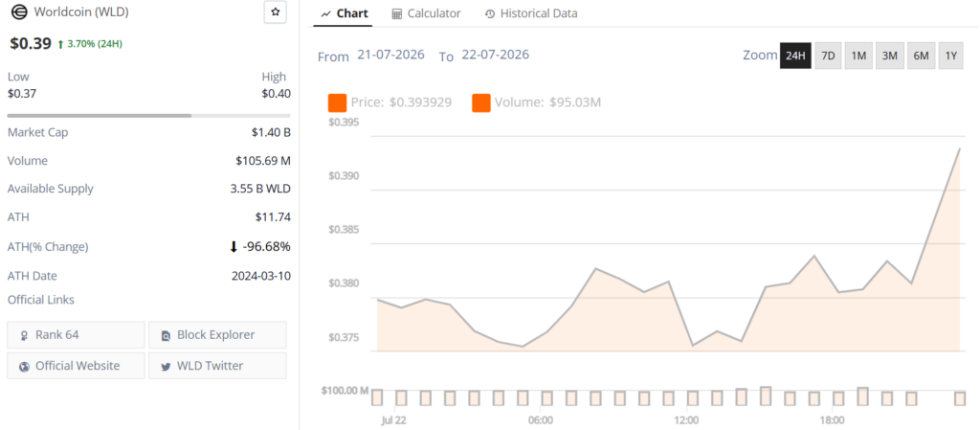The height and width of the screenshot is (430, 980).
Task: Click the Market Cap value $1.40 B
Action: pyautogui.click(x=273, y=132)
